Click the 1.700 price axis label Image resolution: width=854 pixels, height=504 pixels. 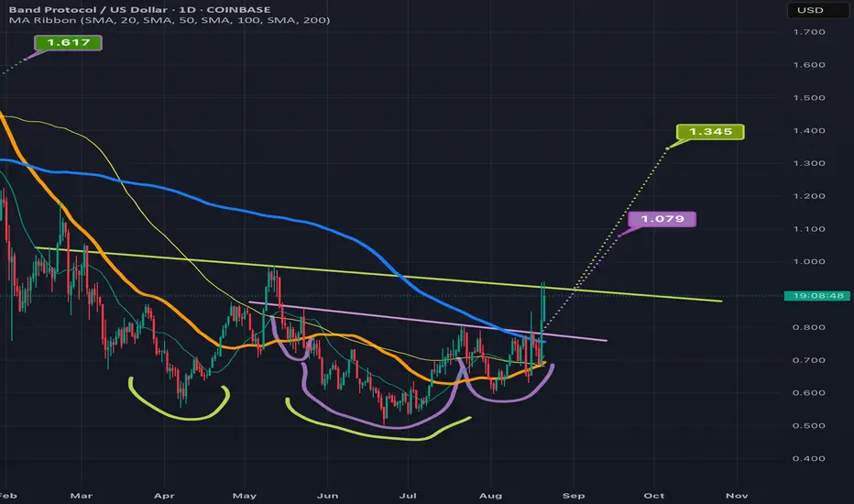pyautogui.click(x=809, y=32)
